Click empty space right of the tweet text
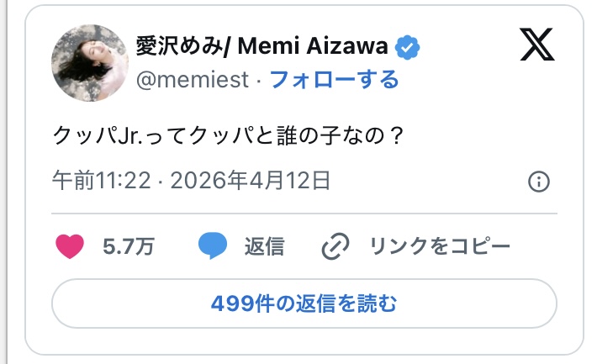 [488, 135]
